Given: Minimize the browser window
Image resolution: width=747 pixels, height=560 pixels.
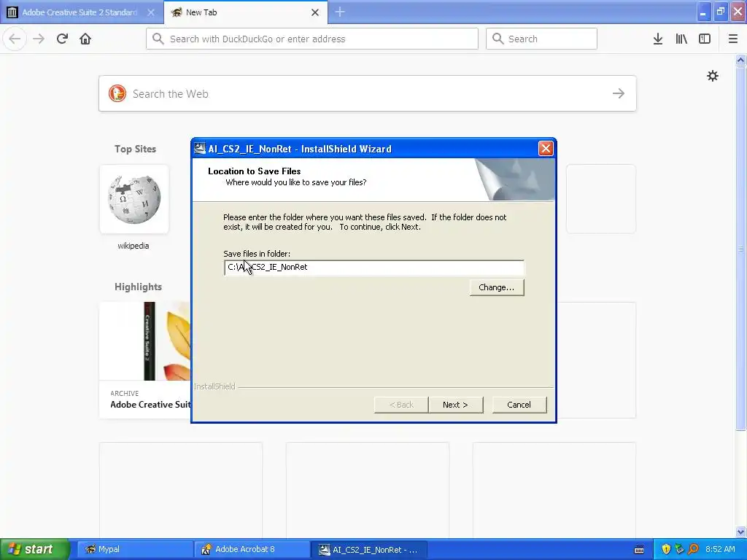Looking at the screenshot, I should [703, 12].
